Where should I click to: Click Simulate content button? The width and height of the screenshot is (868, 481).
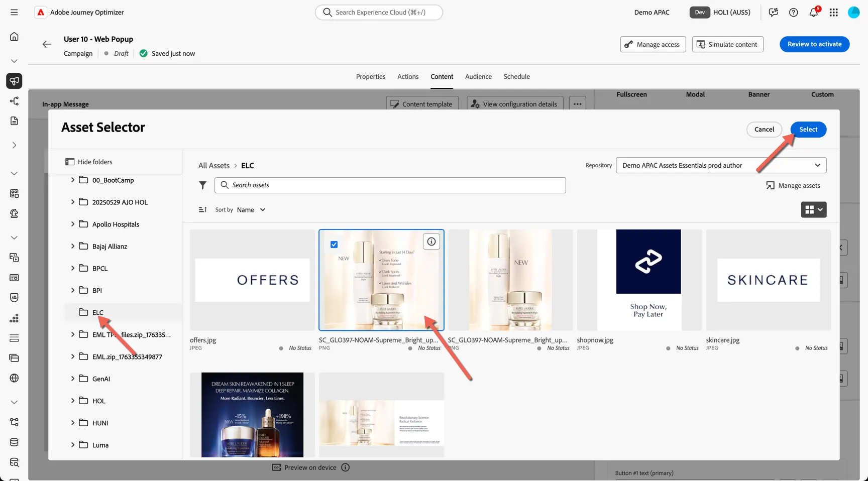click(728, 44)
